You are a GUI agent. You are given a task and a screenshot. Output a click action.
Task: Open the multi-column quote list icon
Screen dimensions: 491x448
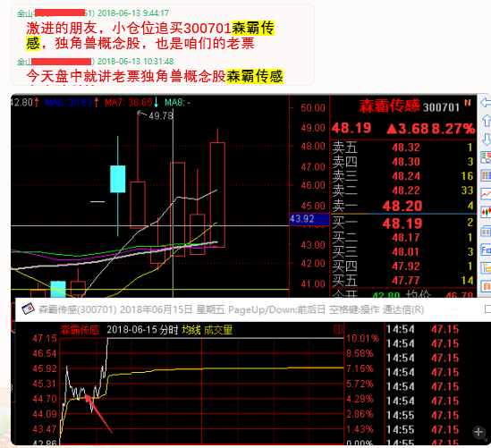(486, 175)
